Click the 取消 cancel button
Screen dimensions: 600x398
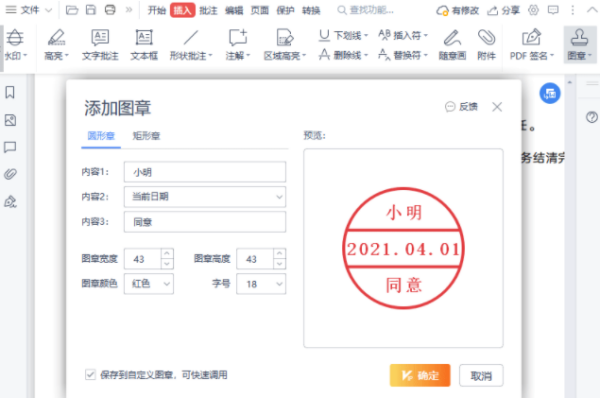[481, 375]
